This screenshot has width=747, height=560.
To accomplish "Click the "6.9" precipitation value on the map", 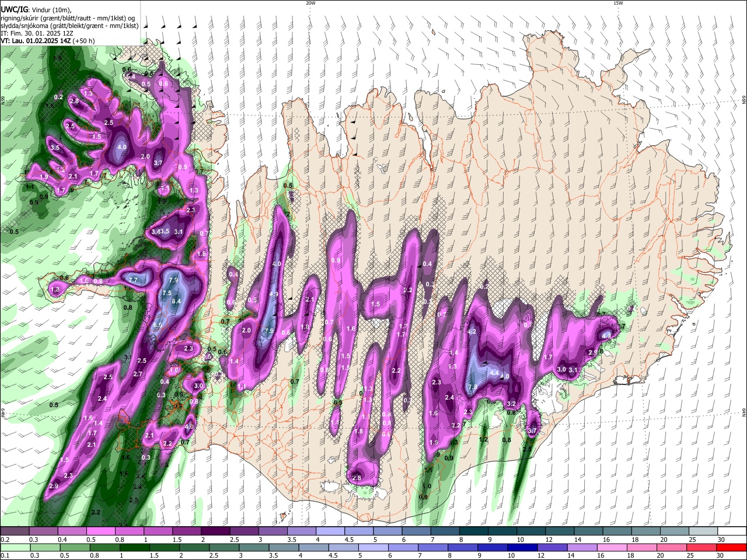I will coord(158,325).
